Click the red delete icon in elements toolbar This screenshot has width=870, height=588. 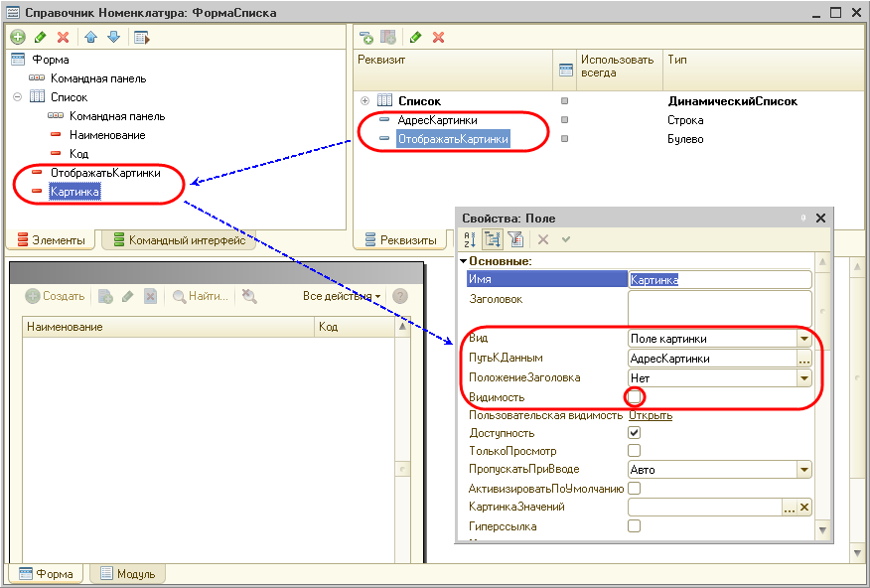64,37
